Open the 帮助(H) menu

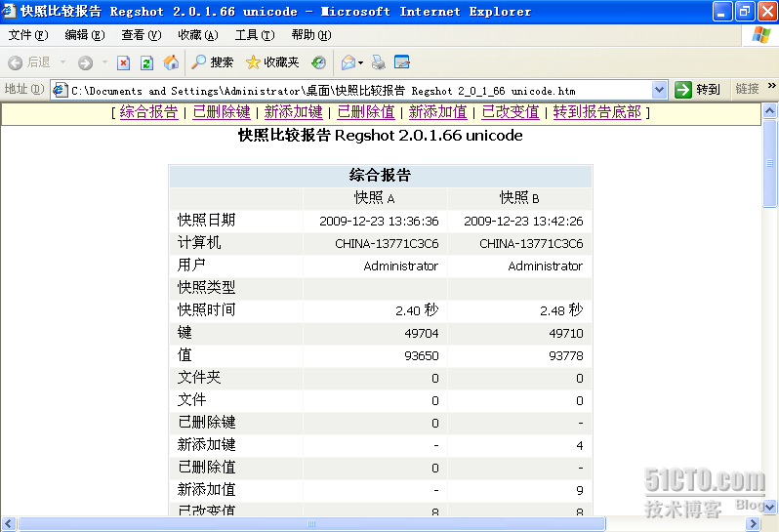(x=311, y=35)
